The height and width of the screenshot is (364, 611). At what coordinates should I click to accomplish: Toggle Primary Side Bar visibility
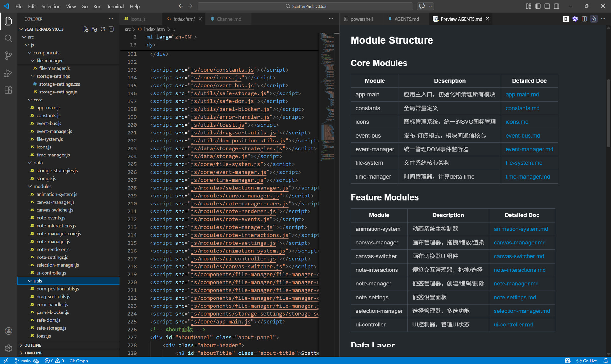click(538, 6)
